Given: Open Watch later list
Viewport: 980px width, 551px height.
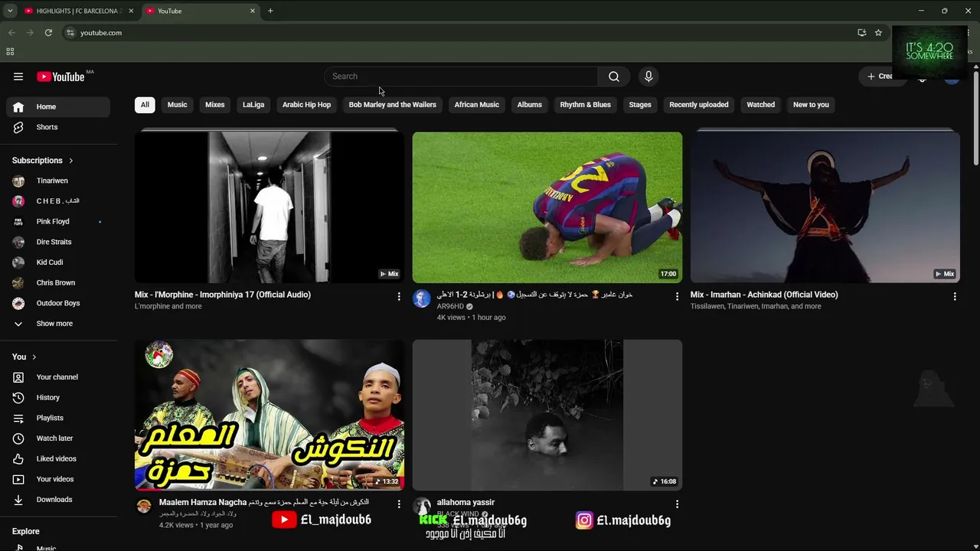Looking at the screenshot, I should pyautogui.click(x=58, y=439).
